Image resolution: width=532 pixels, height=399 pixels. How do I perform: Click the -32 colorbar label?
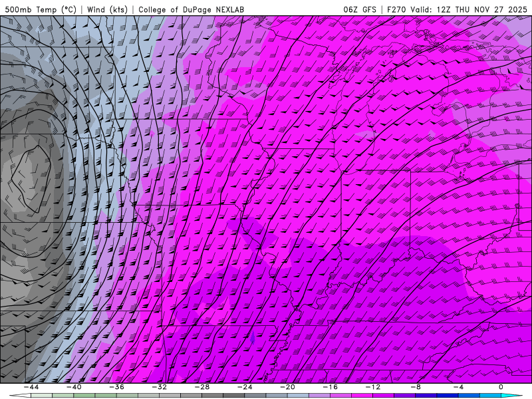pyautogui.click(x=159, y=387)
